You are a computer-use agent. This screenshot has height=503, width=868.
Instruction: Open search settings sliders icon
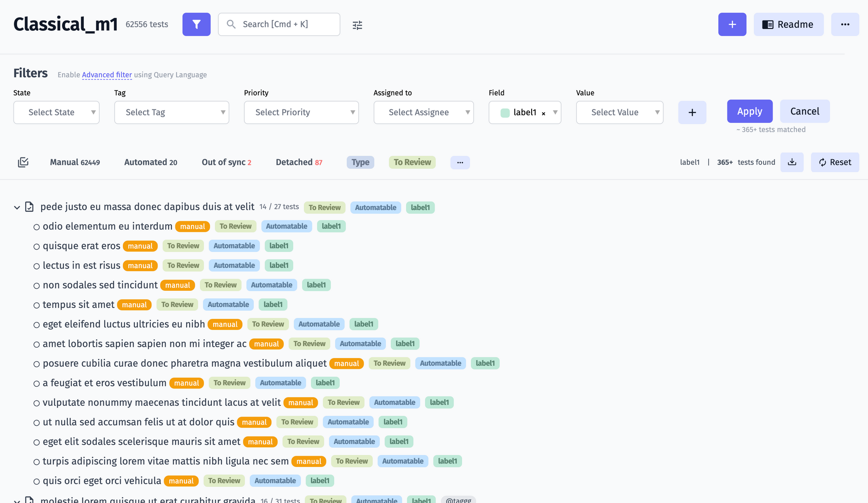point(357,25)
